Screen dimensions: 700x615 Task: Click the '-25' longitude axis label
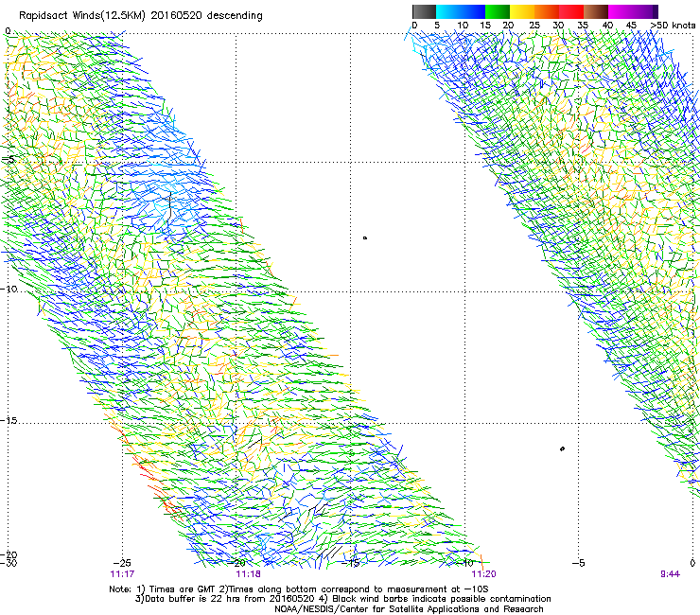click(x=121, y=563)
